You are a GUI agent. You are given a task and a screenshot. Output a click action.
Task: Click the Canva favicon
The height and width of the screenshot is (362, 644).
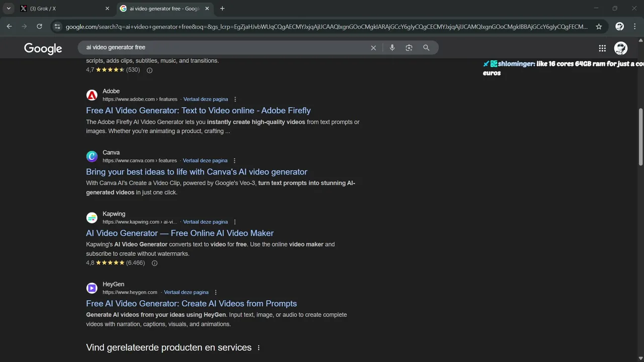92,156
